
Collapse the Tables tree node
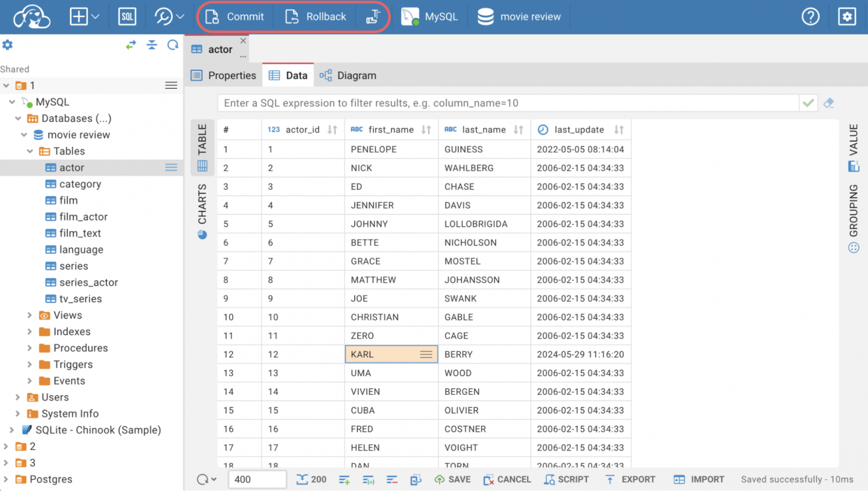(30, 150)
